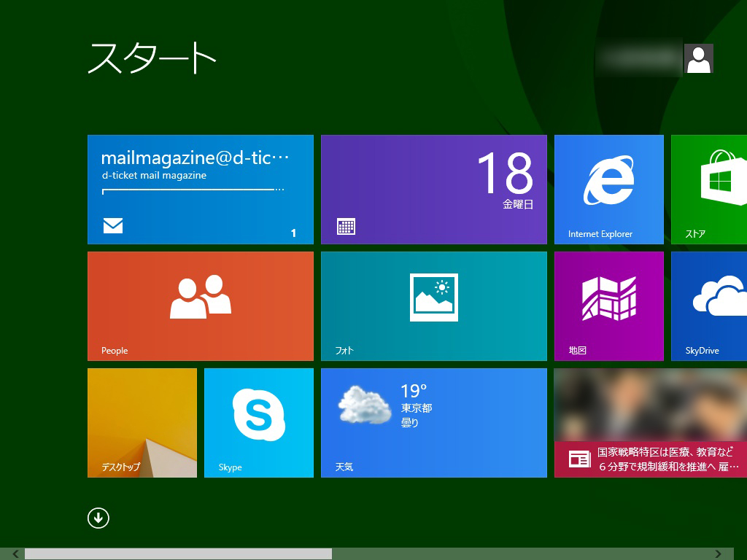Open the Mail tile
Image resolution: width=747 pixels, height=560 pixels.
tap(201, 190)
